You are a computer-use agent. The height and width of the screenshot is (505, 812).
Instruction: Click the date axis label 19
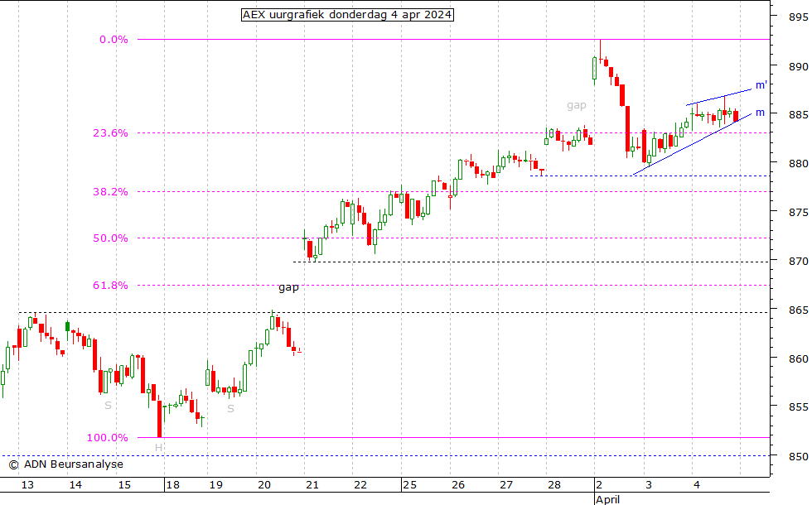click(216, 485)
